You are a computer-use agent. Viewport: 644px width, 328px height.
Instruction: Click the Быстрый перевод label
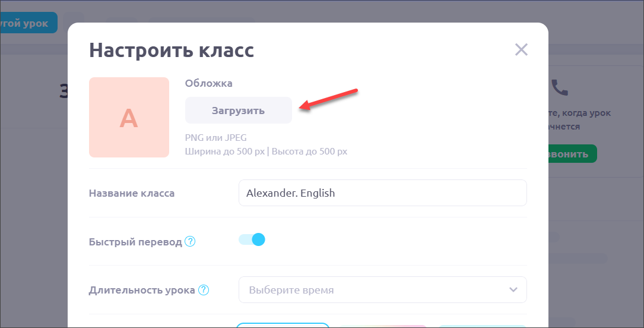[x=135, y=242]
